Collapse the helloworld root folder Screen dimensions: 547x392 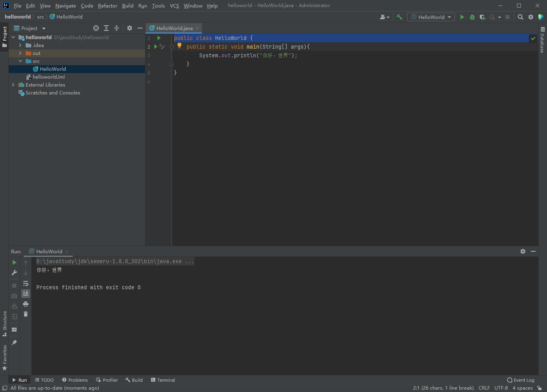click(13, 37)
